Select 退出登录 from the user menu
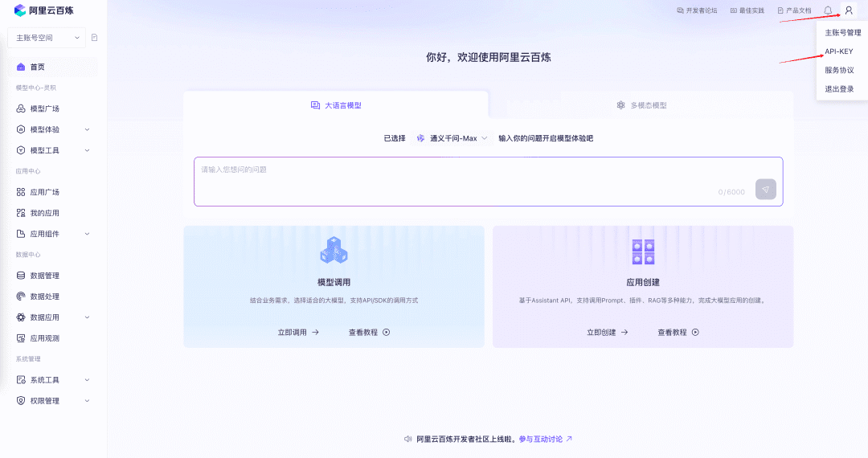The height and width of the screenshot is (458, 868). click(839, 89)
